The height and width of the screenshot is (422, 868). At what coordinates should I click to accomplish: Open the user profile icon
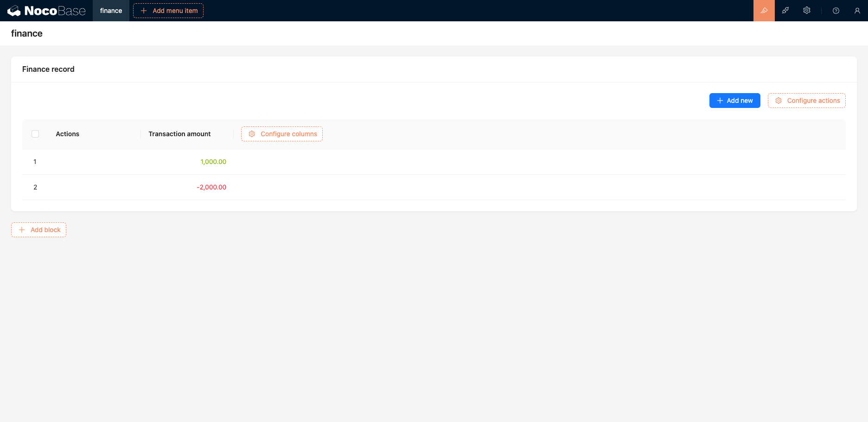pos(857,10)
